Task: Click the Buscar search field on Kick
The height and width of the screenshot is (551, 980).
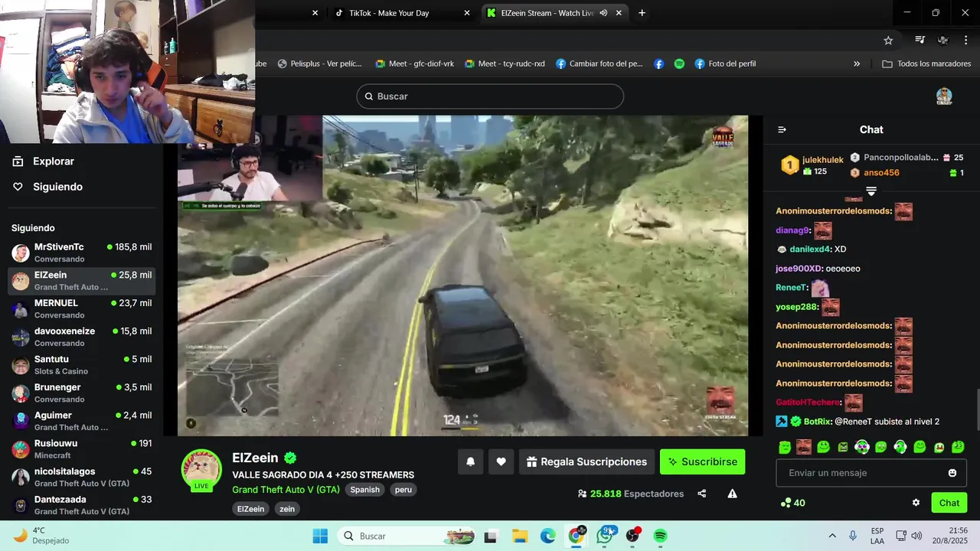Action: (490, 96)
